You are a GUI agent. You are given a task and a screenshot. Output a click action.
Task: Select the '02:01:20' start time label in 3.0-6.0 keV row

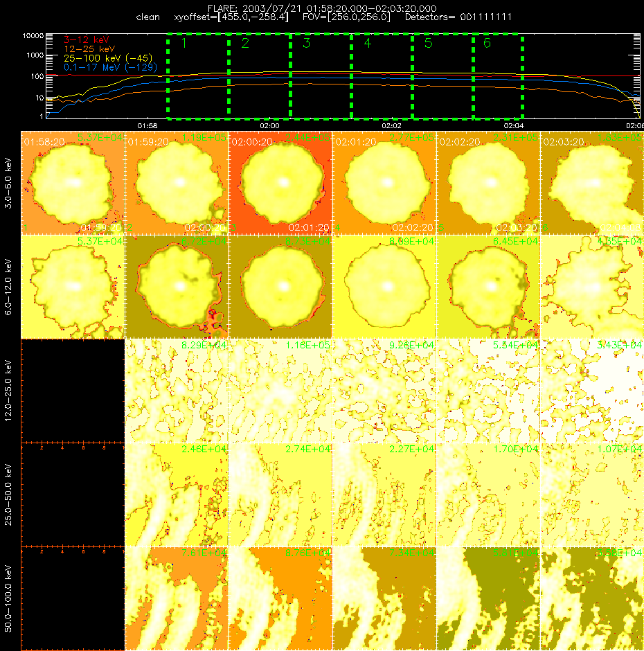(x=355, y=143)
